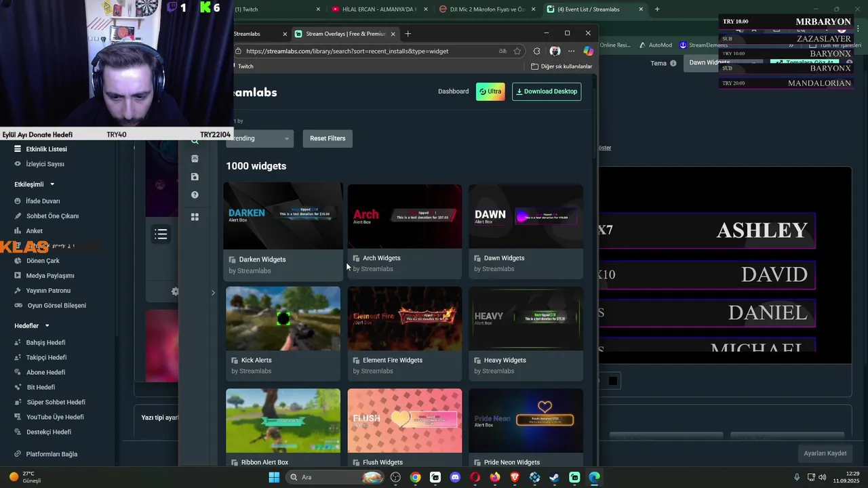Open Oyun Görsel Bileşeni gamepad item
The image size is (868, 488).
(x=50, y=306)
